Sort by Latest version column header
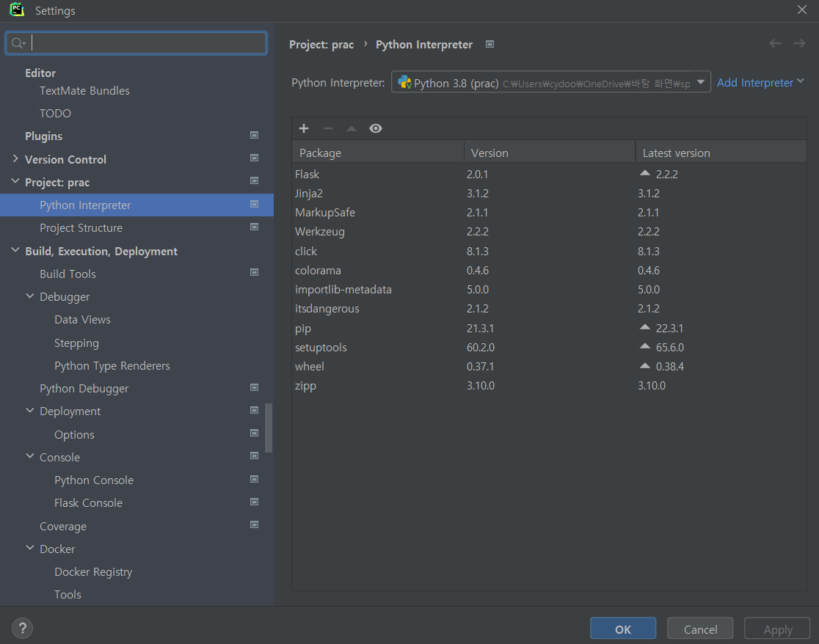The width and height of the screenshot is (819, 644). 721,153
